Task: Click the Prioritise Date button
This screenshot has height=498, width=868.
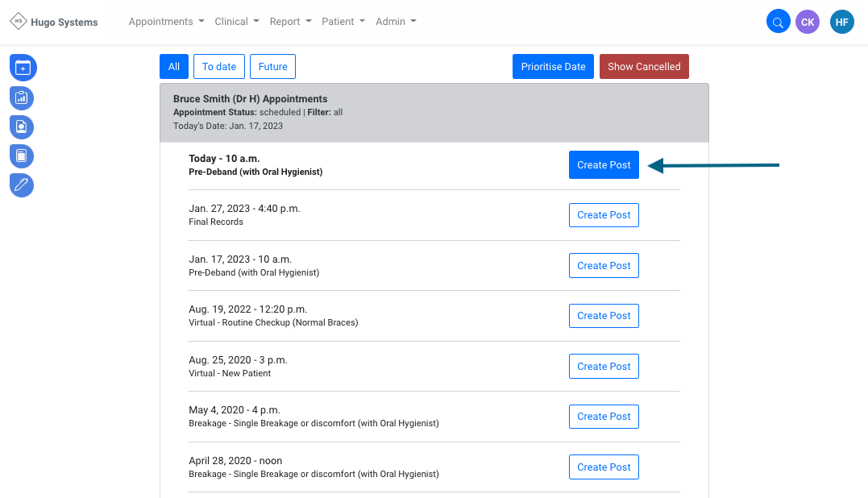Action: [553, 67]
